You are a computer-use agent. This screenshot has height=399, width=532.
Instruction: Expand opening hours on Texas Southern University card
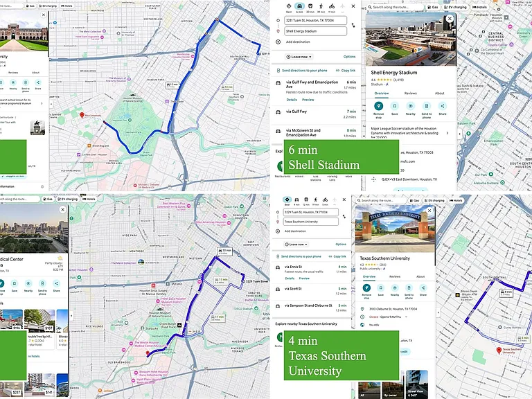[x=406, y=317]
